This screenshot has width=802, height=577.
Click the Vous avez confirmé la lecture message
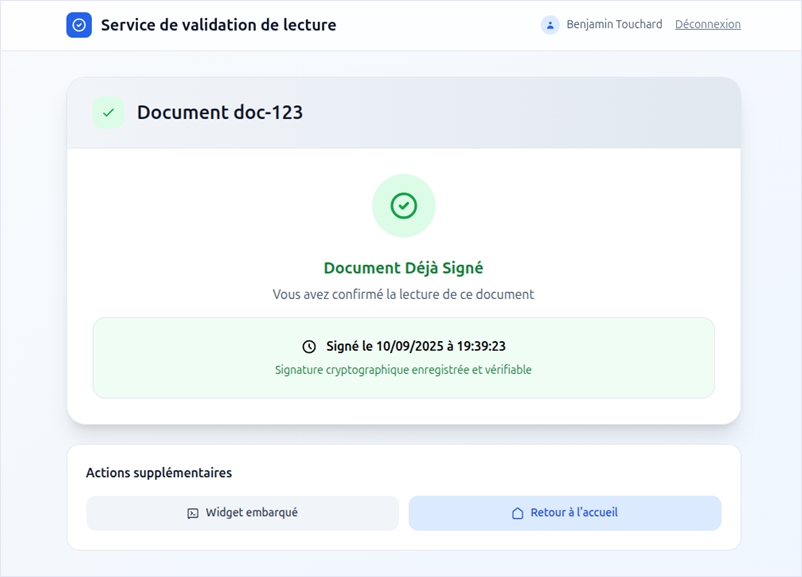[x=403, y=295]
